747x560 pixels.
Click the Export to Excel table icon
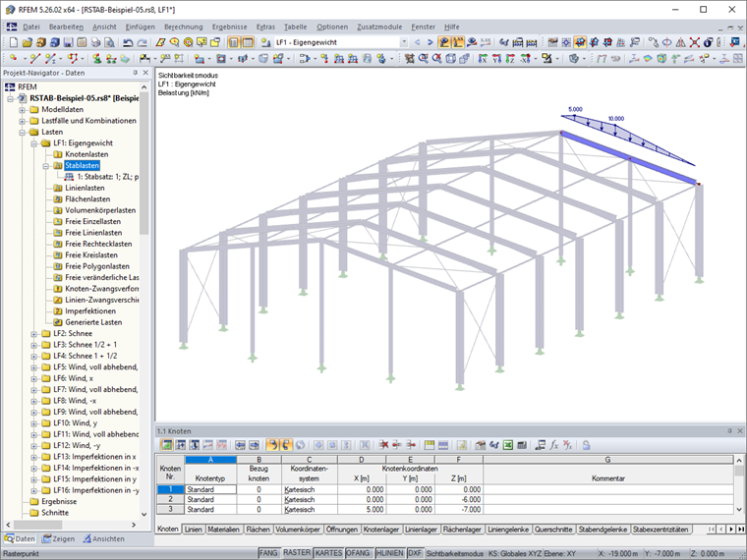(508, 445)
